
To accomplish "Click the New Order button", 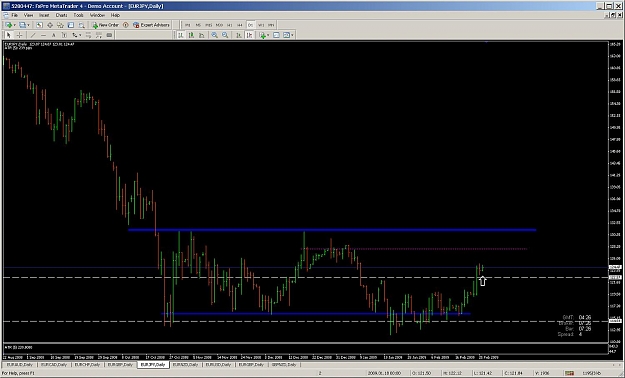I will (x=106, y=25).
